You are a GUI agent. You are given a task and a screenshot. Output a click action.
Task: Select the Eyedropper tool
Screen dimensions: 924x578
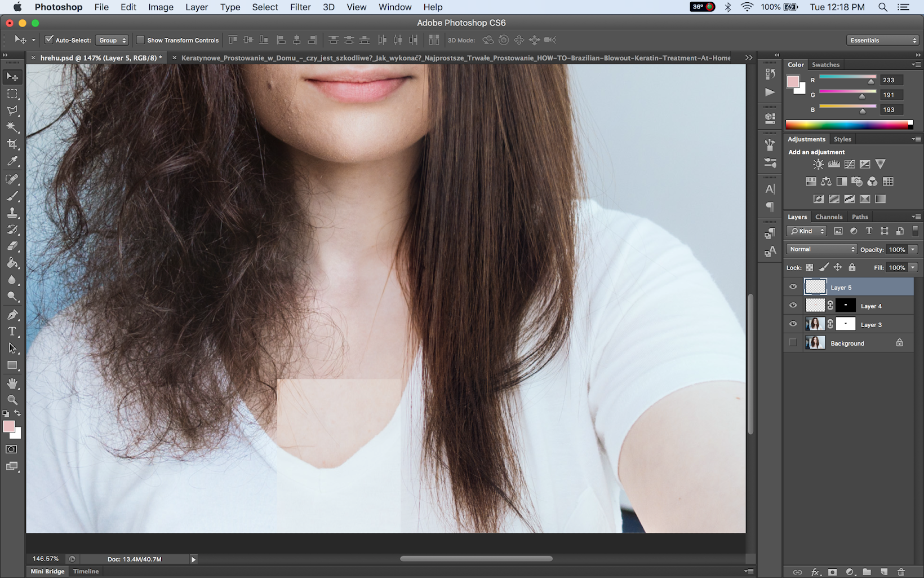pyautogui.click(x=12, y=161)
